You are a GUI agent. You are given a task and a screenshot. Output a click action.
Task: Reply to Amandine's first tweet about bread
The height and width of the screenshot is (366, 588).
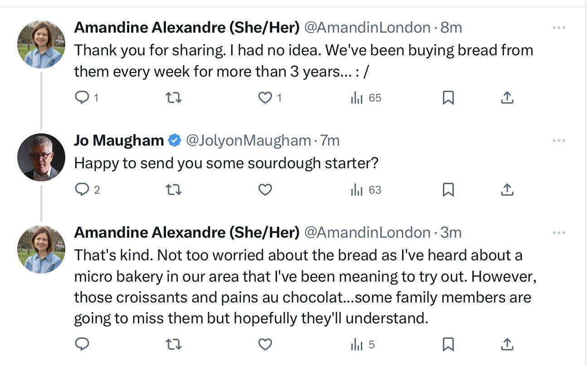(82, 98)
